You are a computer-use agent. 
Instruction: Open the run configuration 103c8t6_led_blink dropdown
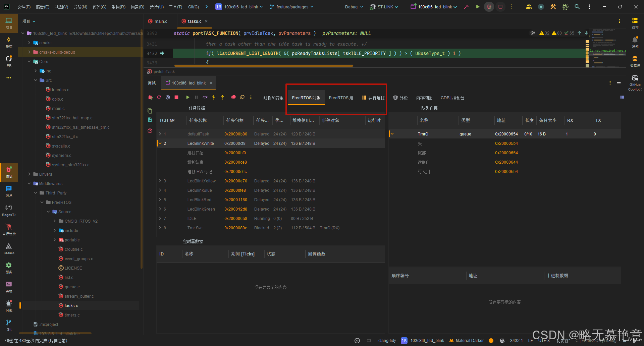coord(434,7)
